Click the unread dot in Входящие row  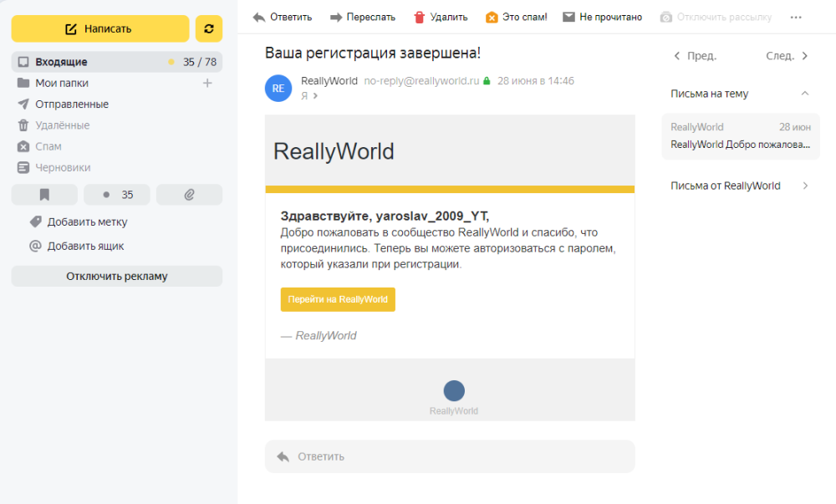pyautogui.click(x=171, y=62)
